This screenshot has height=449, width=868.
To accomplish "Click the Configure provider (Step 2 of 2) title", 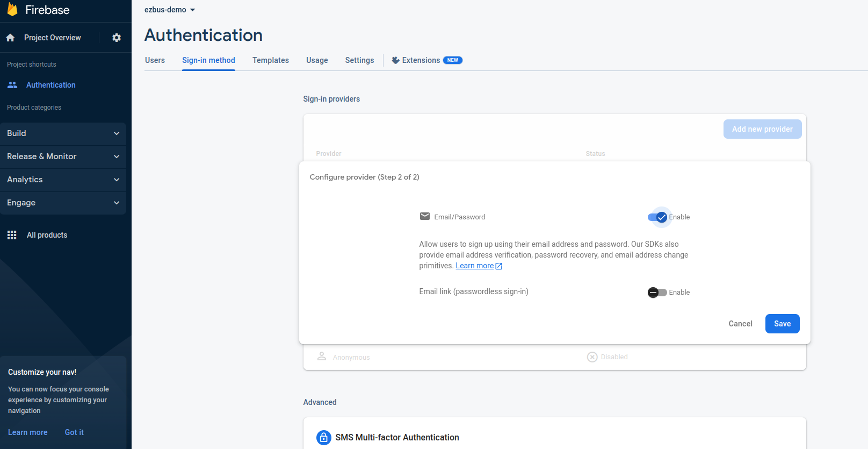I will (364, 177).
